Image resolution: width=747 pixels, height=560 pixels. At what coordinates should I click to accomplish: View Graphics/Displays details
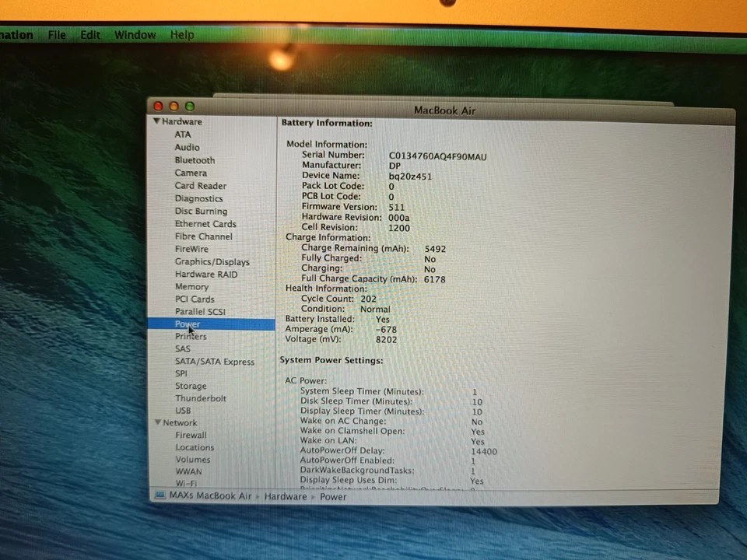click(212, 261)
